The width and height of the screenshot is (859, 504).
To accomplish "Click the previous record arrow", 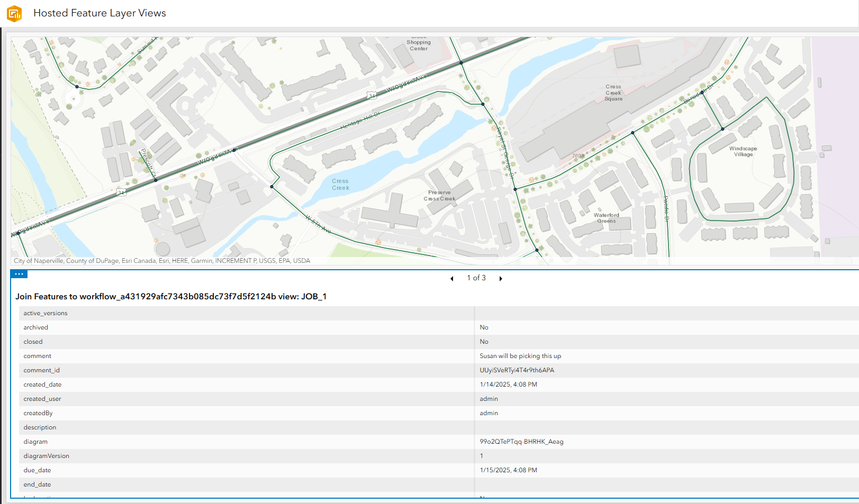I will (451, 278).
